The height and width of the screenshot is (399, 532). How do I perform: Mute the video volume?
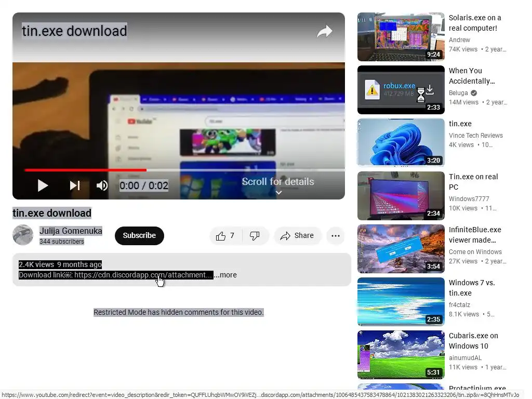click(102, 185)
